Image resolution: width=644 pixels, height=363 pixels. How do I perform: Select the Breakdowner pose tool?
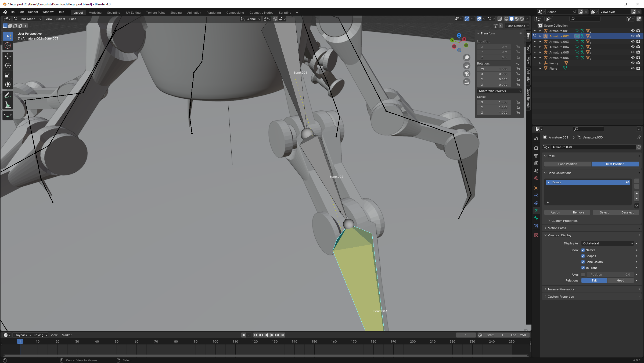[x=8, y=116]
